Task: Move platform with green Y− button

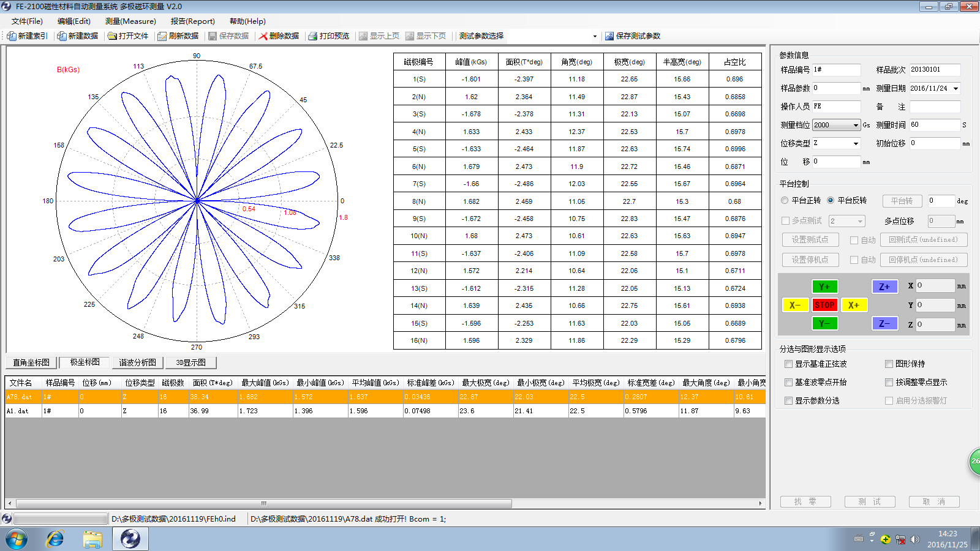Action: [824, 323]
